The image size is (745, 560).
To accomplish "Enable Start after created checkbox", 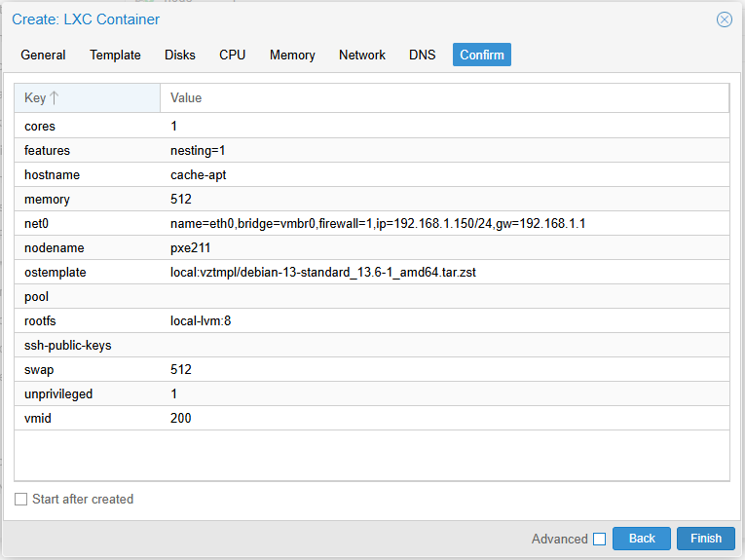I will [x=20, y=500].
